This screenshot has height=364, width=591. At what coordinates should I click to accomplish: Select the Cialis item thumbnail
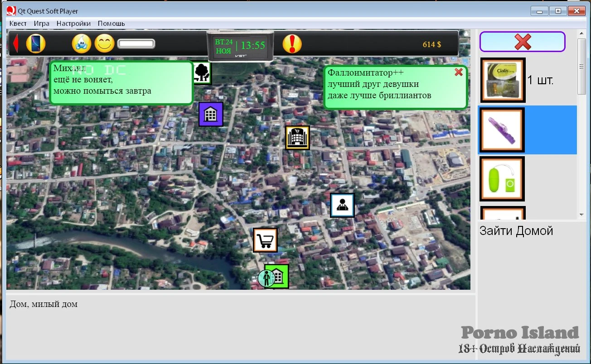point(503,80)
